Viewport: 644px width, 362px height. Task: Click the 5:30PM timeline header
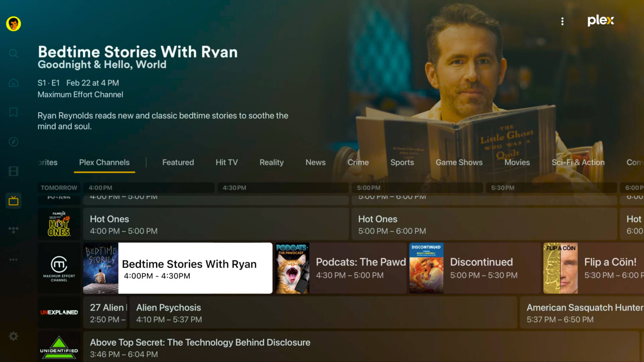tap(551, 188)
